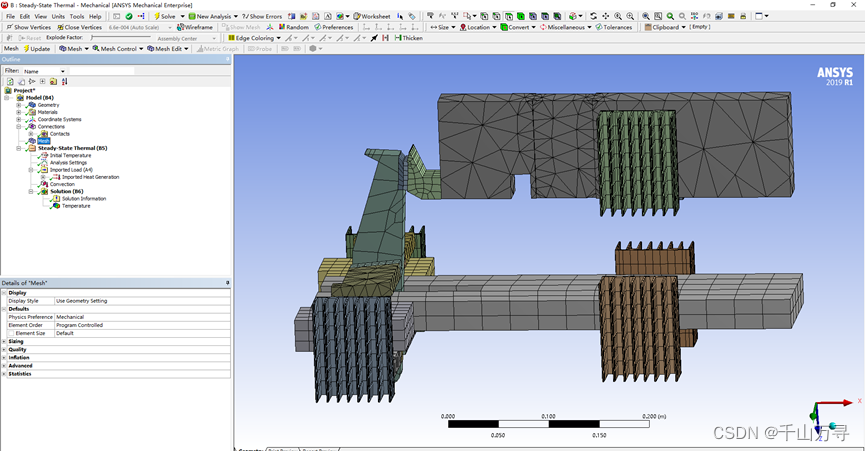Click the Explode Factor slider

tap(120, 37)
